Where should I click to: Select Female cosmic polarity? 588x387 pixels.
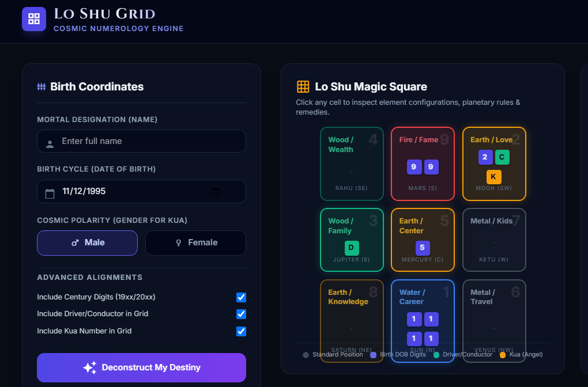point(196,243)
